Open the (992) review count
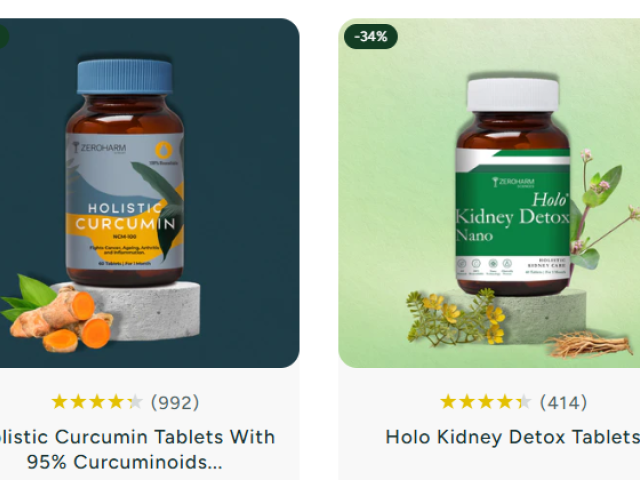 click(x=175, y=402)
